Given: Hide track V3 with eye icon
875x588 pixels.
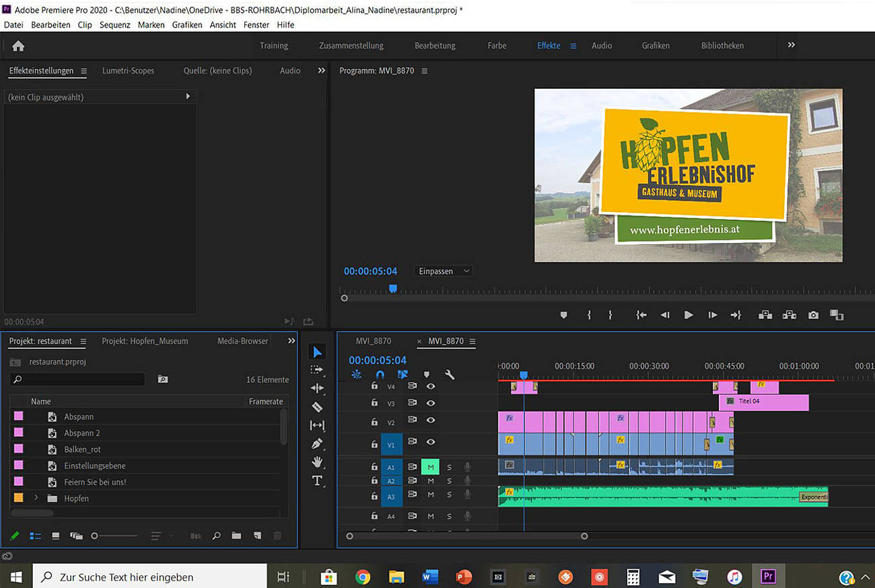Looking at the screenshot, I should [430, 403].
